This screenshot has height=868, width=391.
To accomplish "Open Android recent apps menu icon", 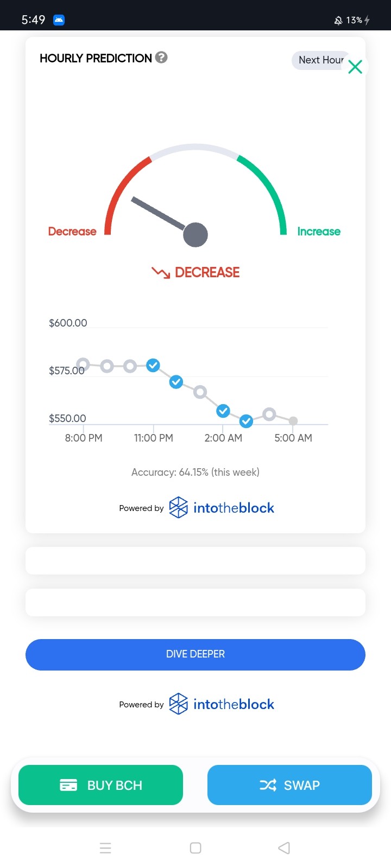I will [x=105, y=848].
